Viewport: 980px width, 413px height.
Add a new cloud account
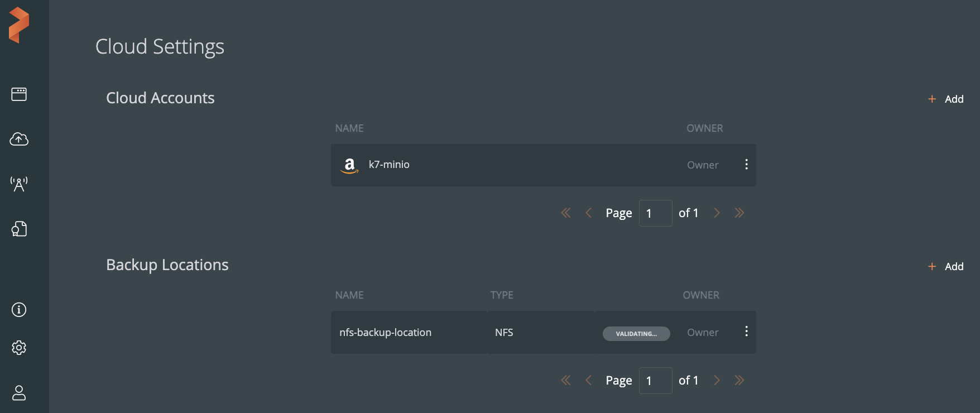[x=946, y=99]
